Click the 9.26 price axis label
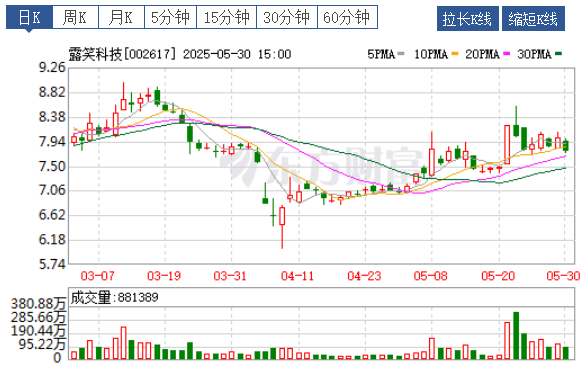The width and height of the screenshot is (582, 367). tap(52, 68)
